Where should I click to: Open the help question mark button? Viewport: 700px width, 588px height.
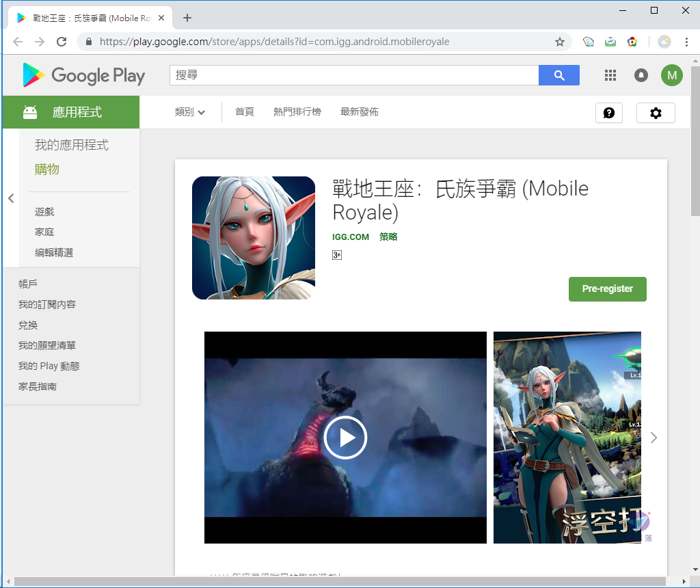tap(609, 113)
